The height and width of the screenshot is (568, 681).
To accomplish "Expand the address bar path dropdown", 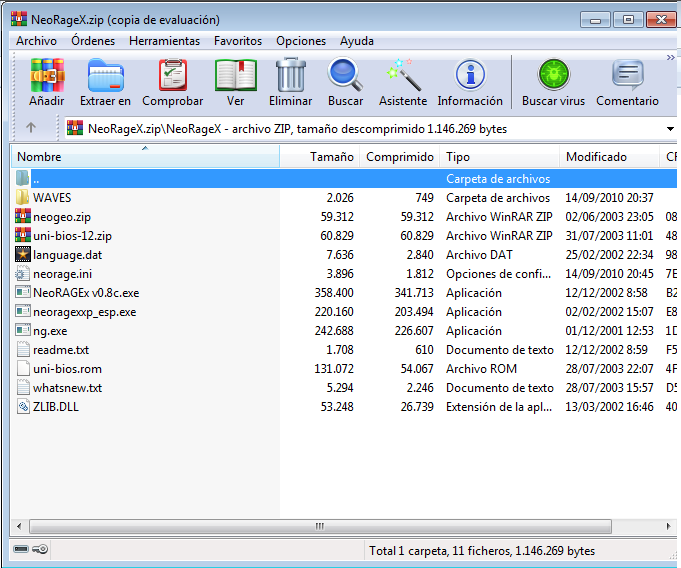I will click(670, 129).
